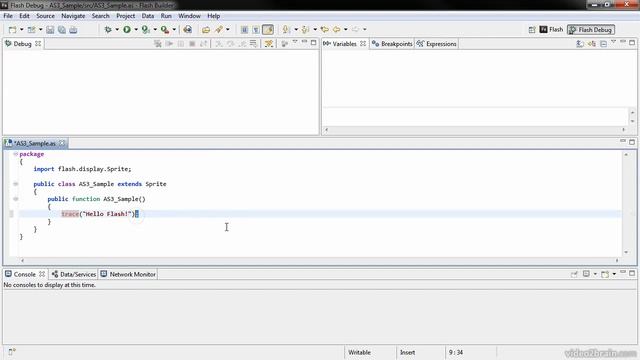Open Previous Annotation dropdown arrow

(x=315, y=29)
